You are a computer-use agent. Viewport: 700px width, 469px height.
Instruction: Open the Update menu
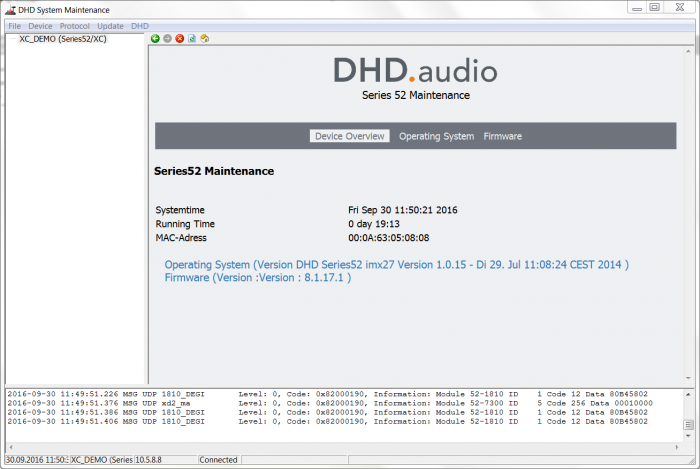point(110,26)
